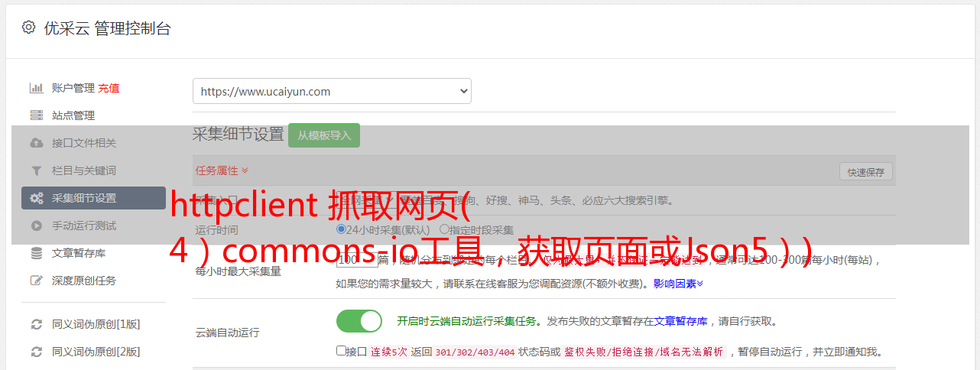Click the refresh icon for 同义词伪原创[1版]
The width and height of the screenshot is (980, 370).
[36, 324]
